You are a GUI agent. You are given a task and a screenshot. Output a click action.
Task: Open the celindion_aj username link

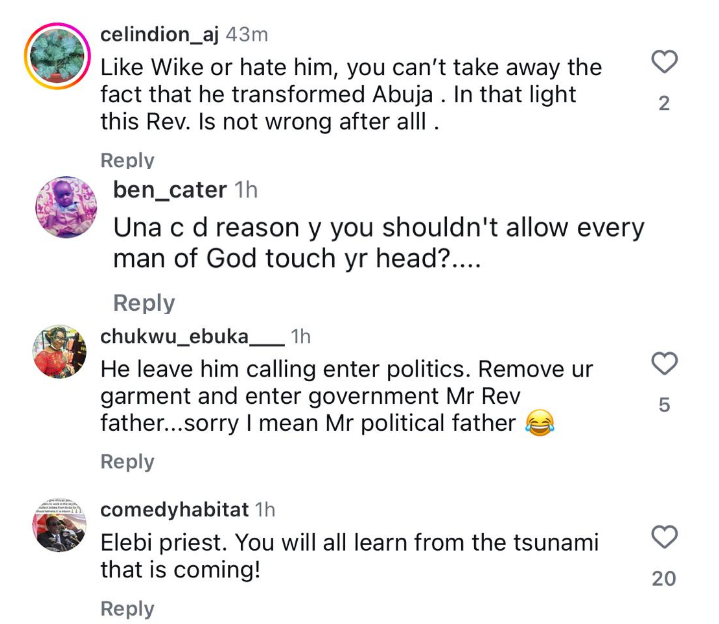160,34
